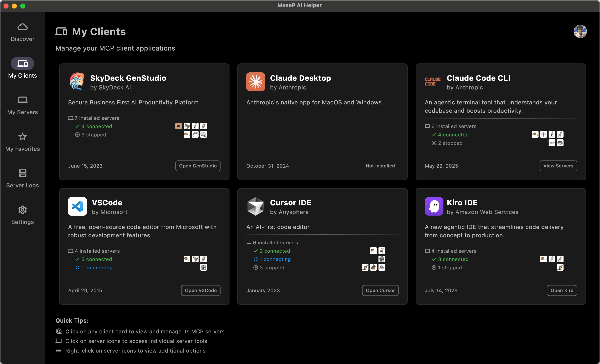
Task: Click the beluga whale server icon in SkyDeck GenStudio
Action: [203, 134]
